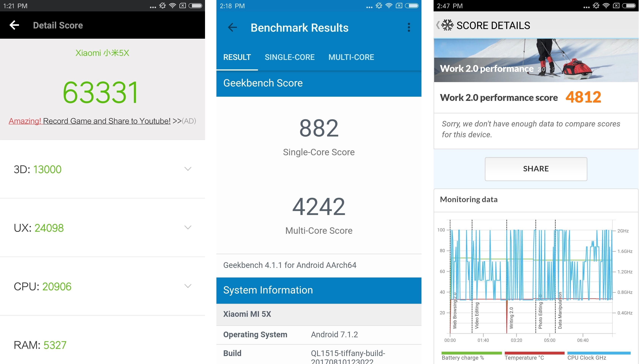639x364 pixels.
Task: Tap the SHARE button in PCMark
Action: [x=536, y=169]
